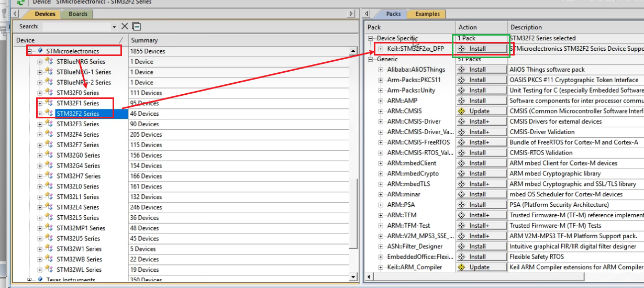Viewport: 644px width, 288px height.
Task: Install the ASN::Filter_Designer pack
Action: click(x=482, y=246)
